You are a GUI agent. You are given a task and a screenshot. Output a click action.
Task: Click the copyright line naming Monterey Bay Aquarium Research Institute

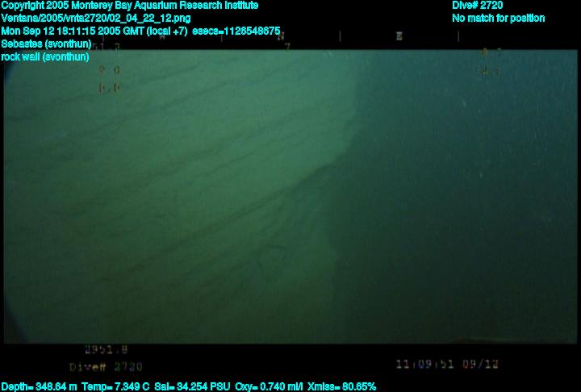(130, 6)
